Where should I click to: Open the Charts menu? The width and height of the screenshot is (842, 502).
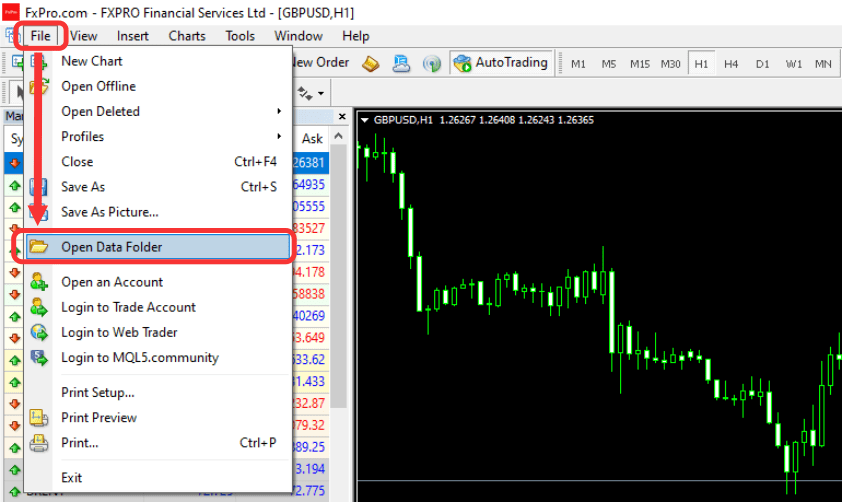coord(187,36)
